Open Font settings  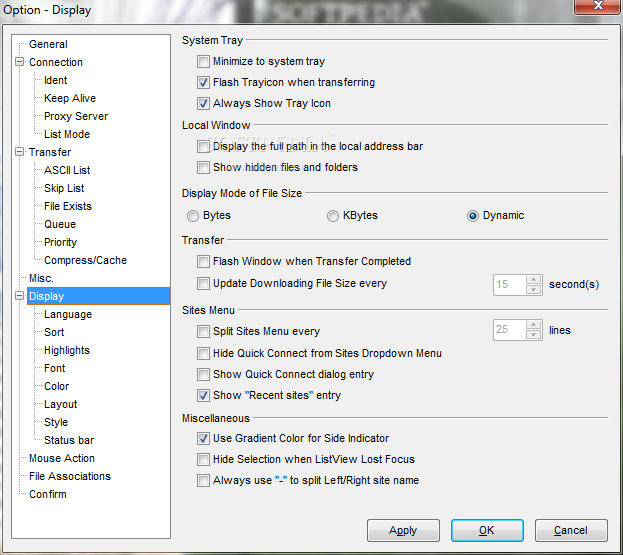(54, 368)
